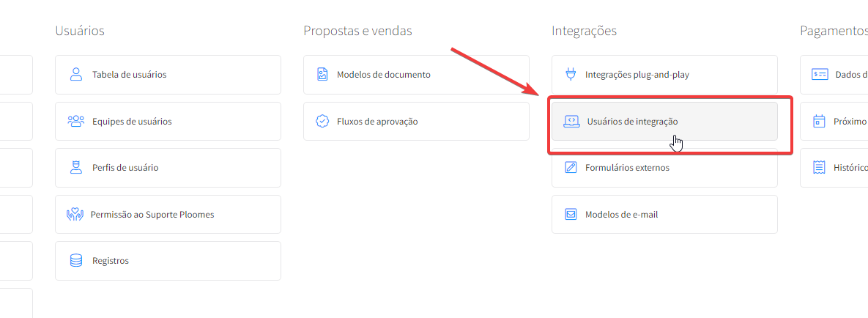Click the plug icon for Integrações plug-and-play
The width and height of the screenshot is (868, 318).
tap(571, 75)
